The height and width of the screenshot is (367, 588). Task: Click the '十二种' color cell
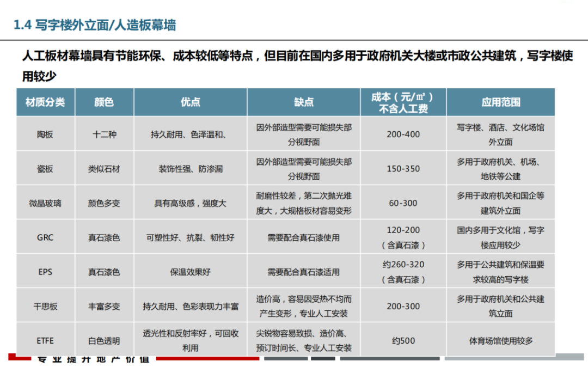[104, 134]
